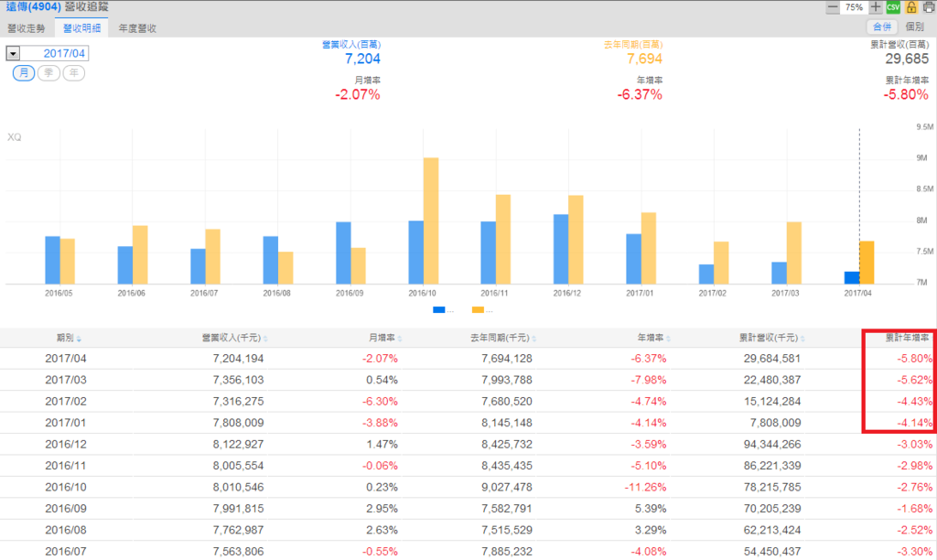This screenshot has width=937, height=560.
Task: Switch to 個別 individual view
Action: pos(915,27)
